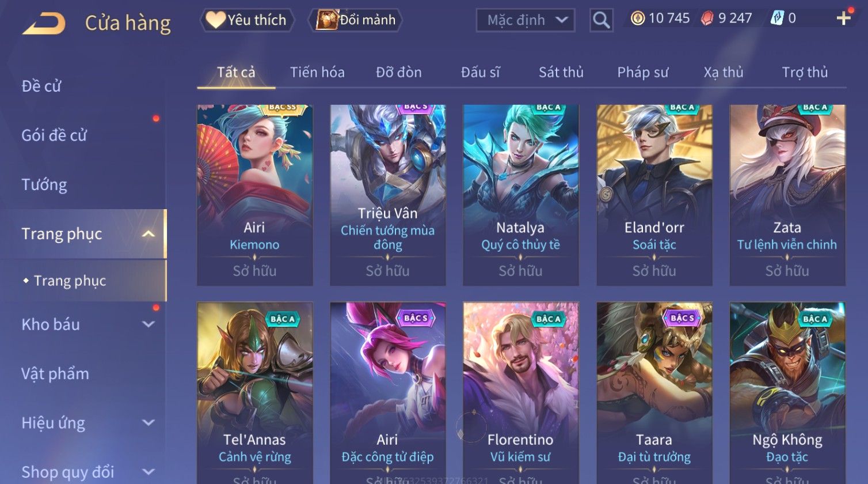Open the Florentino Vũ kiếm sư skin

tap(521, 393)
